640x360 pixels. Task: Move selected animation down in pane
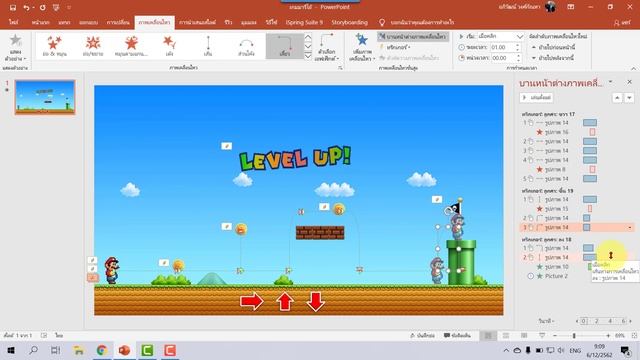click(629, 98)
